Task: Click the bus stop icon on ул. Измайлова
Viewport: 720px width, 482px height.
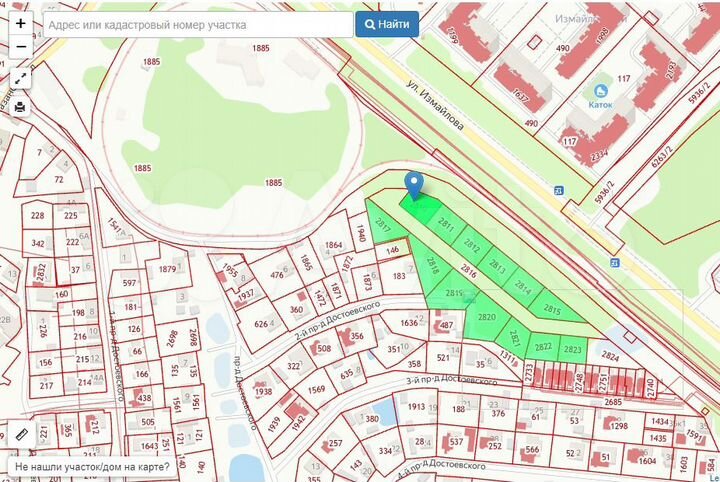Action: (x=559, y=190)
